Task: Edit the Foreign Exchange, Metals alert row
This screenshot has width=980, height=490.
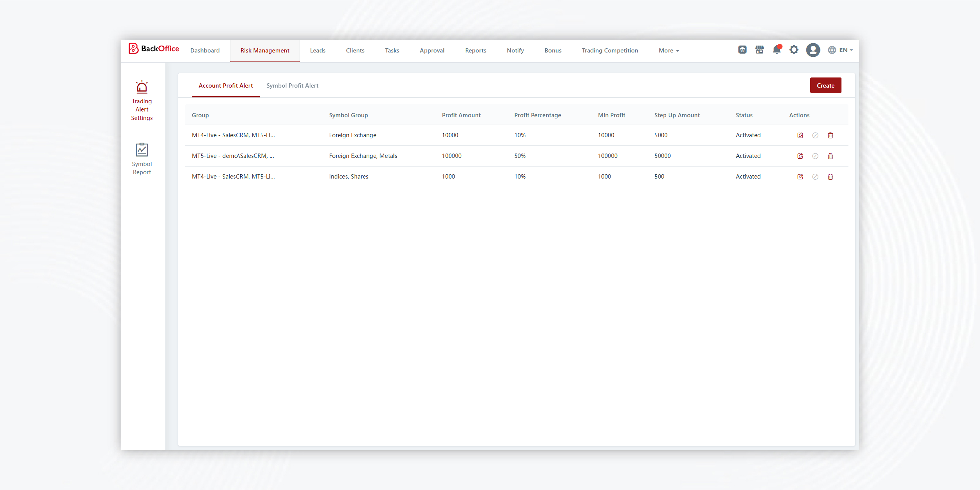Action: tap(800, 156)
